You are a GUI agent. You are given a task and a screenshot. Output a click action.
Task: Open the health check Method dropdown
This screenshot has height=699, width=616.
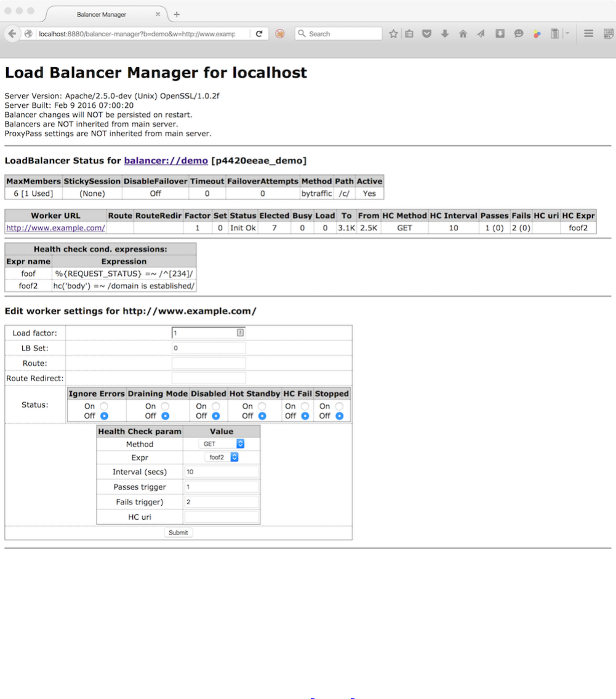coord(222,444)
